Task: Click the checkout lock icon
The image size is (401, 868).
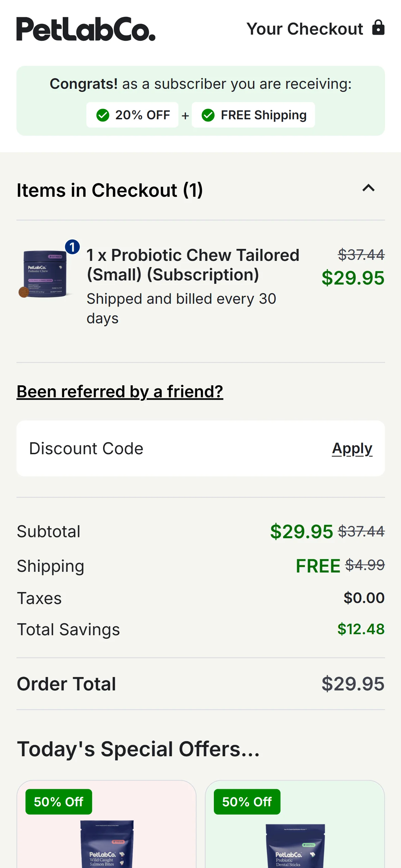Action: (378, 28)
